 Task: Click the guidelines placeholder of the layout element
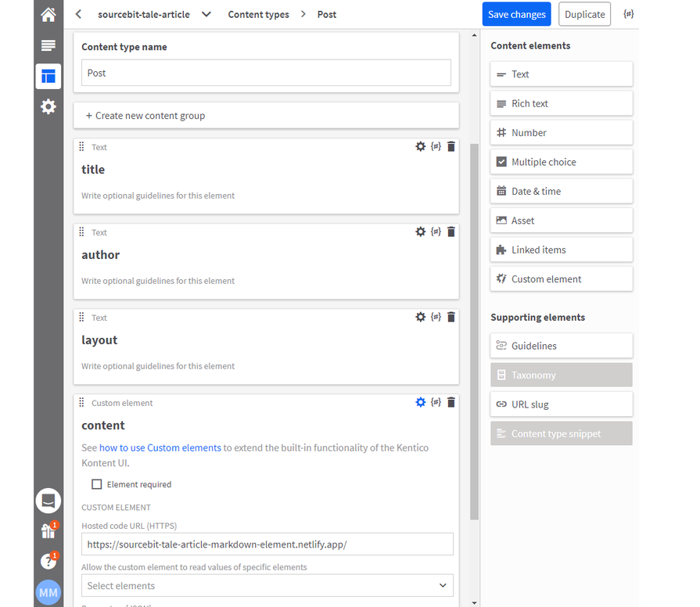[158, 366]
